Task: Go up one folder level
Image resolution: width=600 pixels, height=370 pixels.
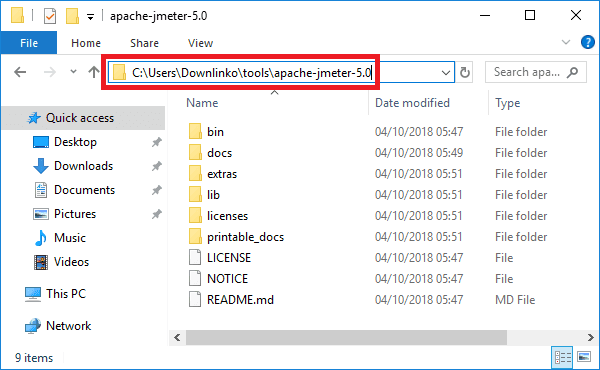Action: tap(94, 72)
